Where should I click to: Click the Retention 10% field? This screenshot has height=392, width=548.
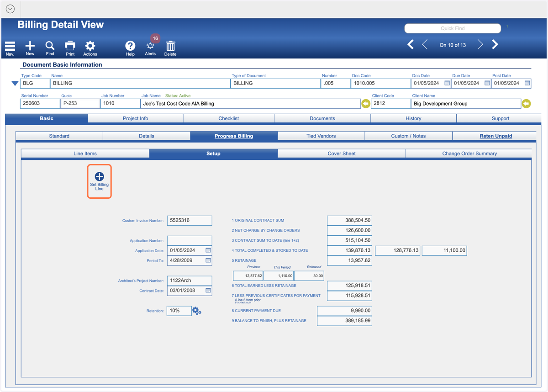pyautogui.click(x=179, y=311)
